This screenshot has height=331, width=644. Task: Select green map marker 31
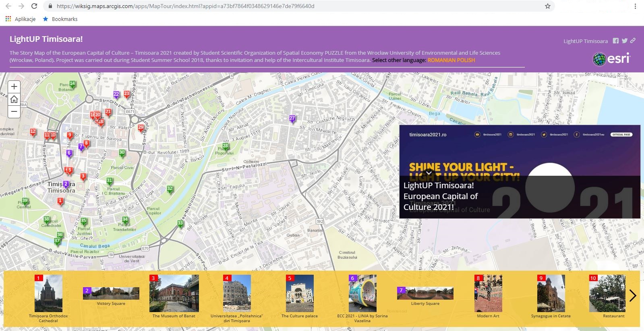tap(109, 181)
